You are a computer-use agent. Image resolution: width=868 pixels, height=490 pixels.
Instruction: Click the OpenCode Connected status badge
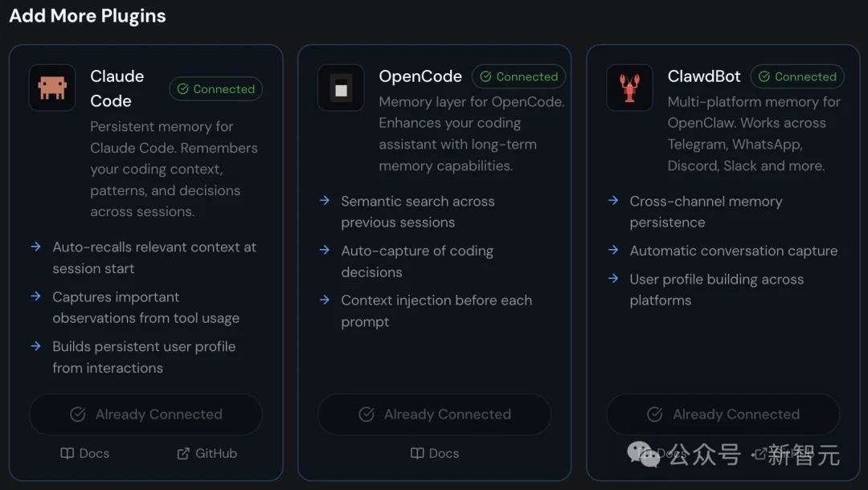tap(518, 77)
